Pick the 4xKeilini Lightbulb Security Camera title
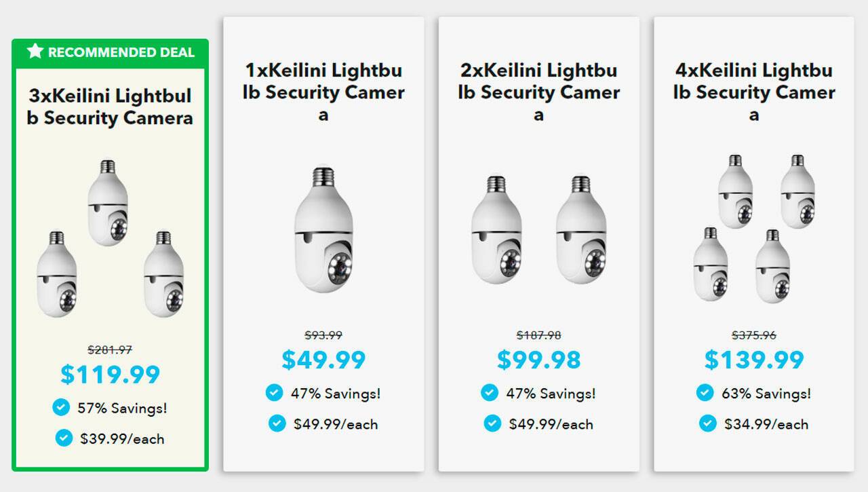 coord(754,92)
